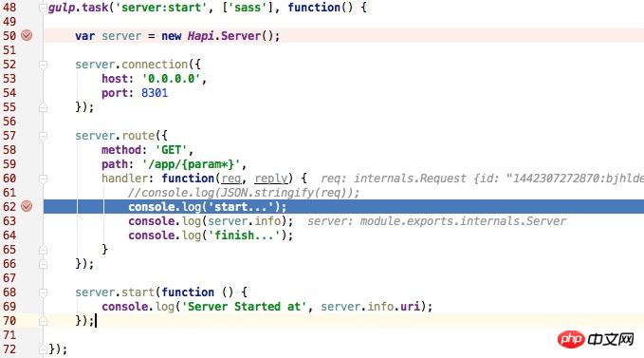Click the 'sass' dependency string
The width and height of the screenshot is (644, 358).
coord(248,8)
